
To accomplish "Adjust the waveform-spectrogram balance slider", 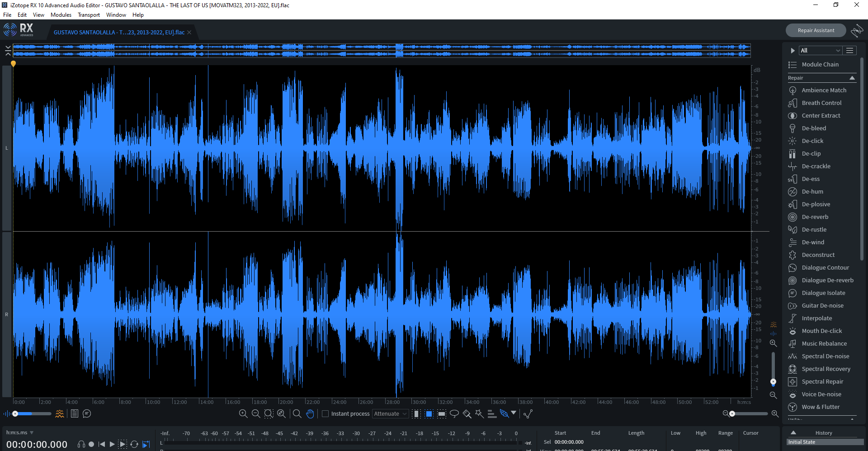I will pyautogui.click(x=15, y=413).
